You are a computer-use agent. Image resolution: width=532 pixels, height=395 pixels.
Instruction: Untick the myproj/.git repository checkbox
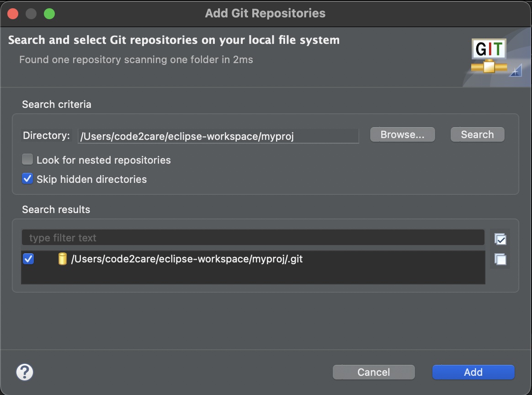28,259
